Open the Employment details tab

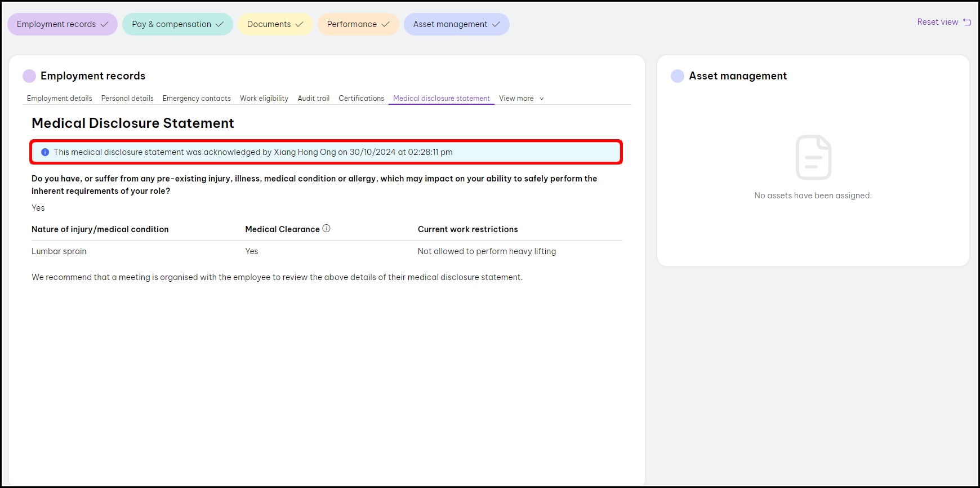[59, 99]
